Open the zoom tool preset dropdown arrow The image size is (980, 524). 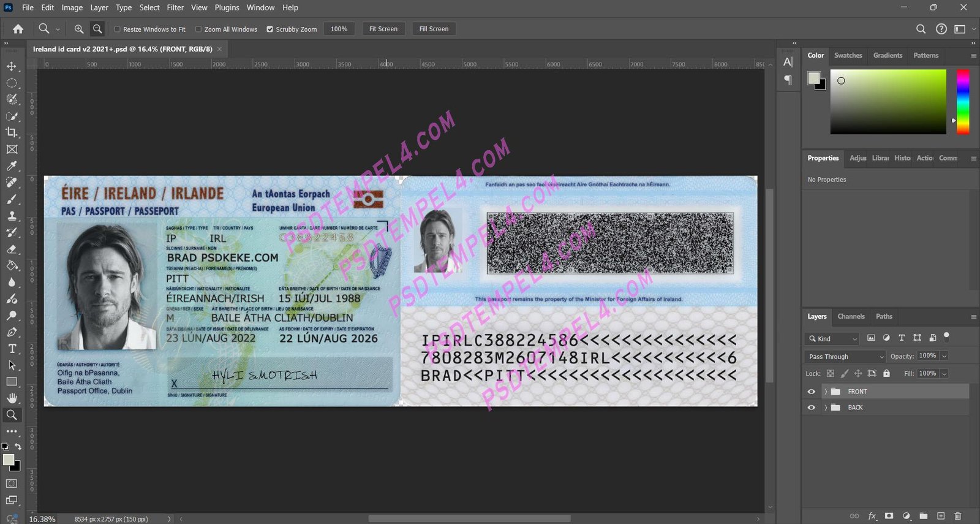pos(58,29)
